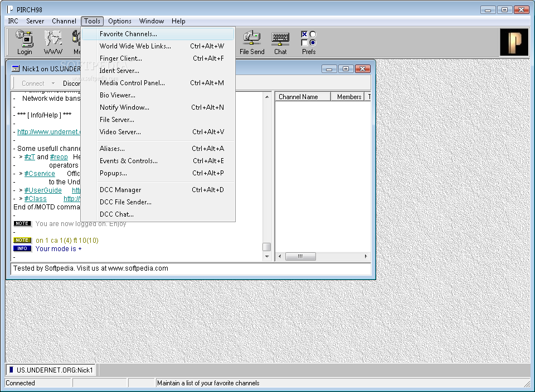Select World Wide Web Links... entry

158,46
